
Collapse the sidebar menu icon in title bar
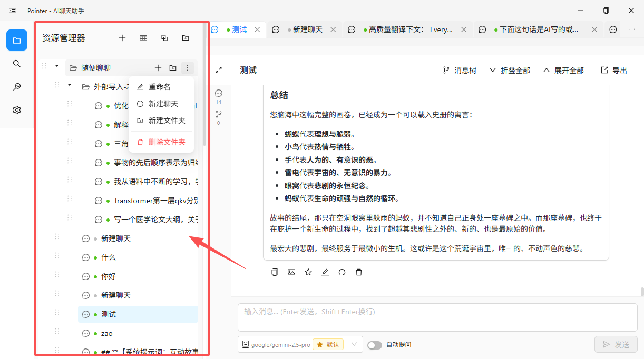(x=13, y=11)
